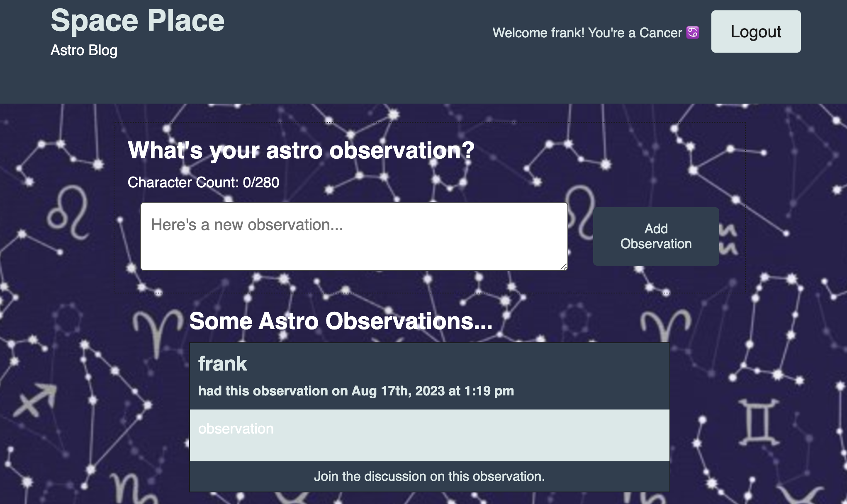Click the Welcome frank greeting text

pos(587,33)
